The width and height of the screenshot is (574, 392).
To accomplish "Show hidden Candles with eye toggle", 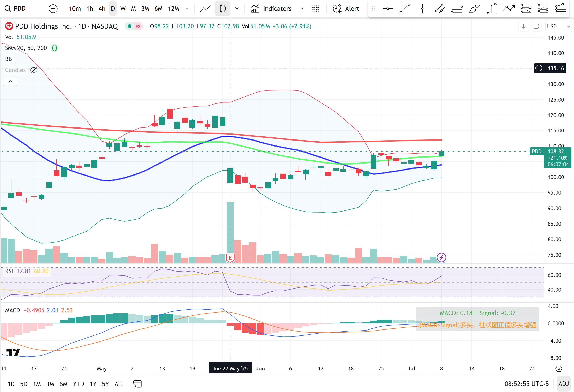I will coord(34,70).
